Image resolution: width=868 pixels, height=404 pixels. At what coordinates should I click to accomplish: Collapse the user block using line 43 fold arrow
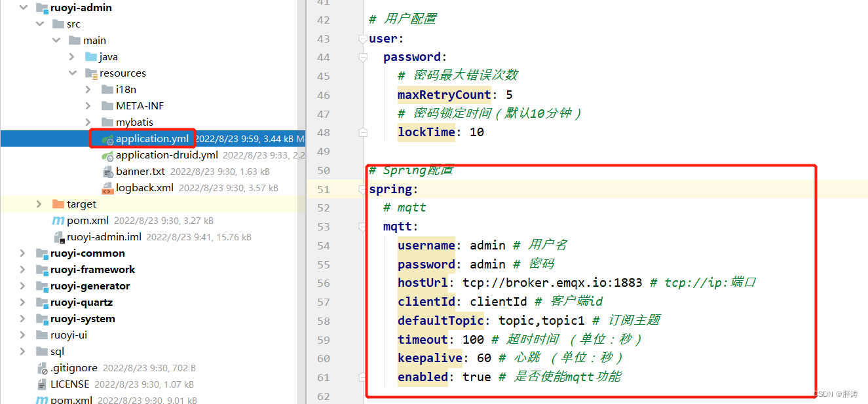tap(363, 39)
